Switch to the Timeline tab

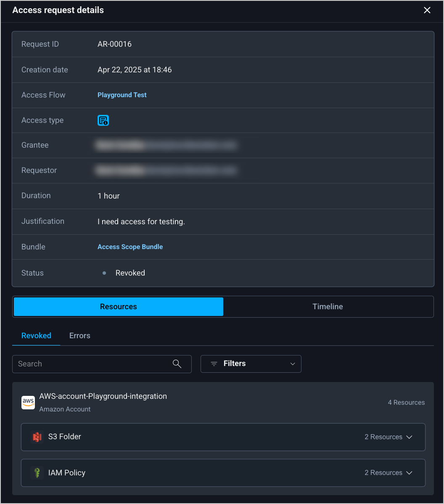click(x=328, y=307)
